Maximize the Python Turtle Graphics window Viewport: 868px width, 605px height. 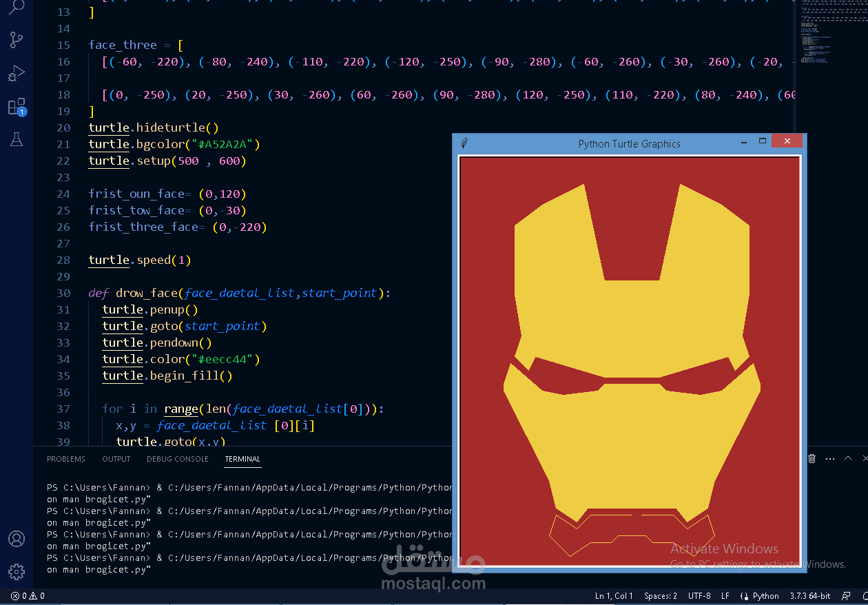tap(763, 141)
